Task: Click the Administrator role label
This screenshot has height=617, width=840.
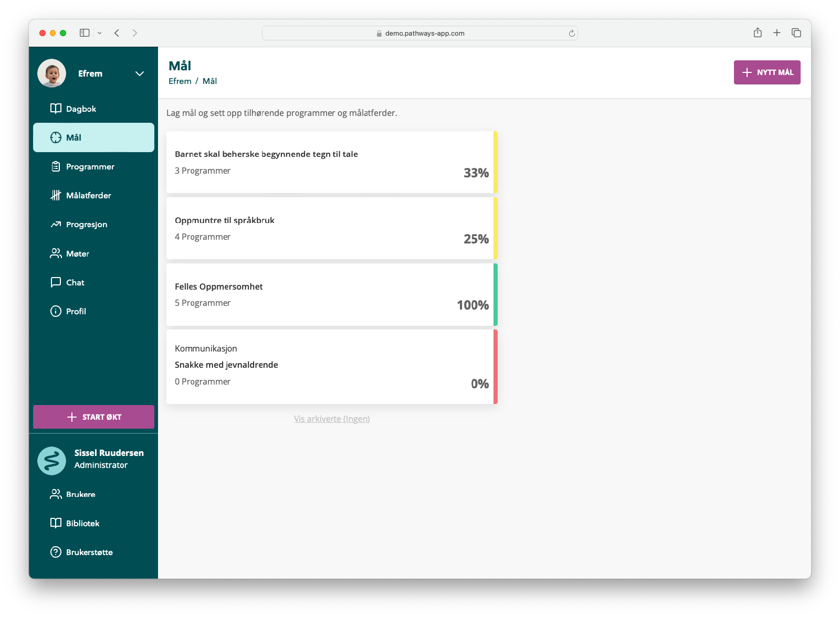Action: (x=101, y=465)
